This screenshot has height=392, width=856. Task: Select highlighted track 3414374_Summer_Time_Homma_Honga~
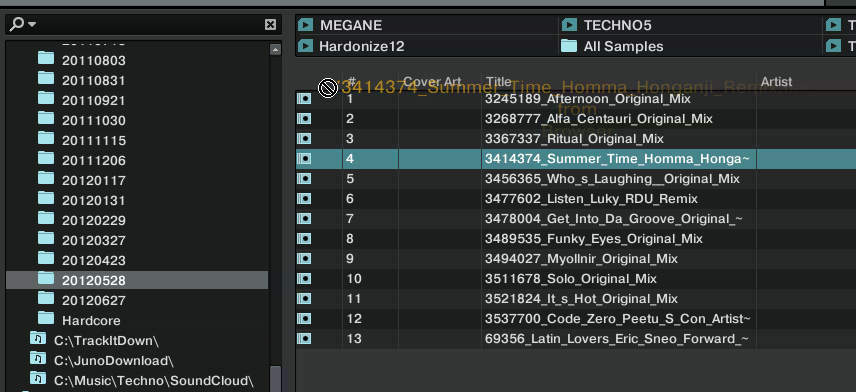[617, 159]
